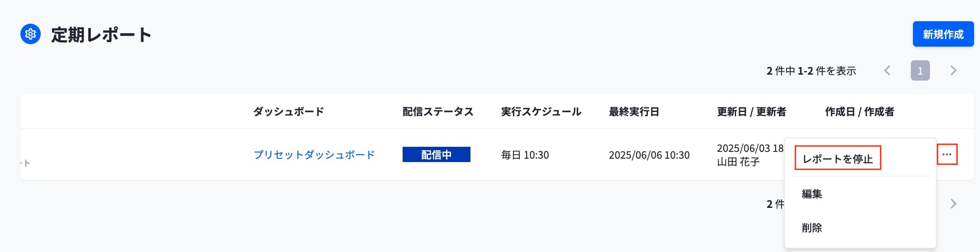Image resolution: width=980 pixels, height=252 pixels.
Task: Click the 作成日 / 作成者 column header
Action: 860,112
